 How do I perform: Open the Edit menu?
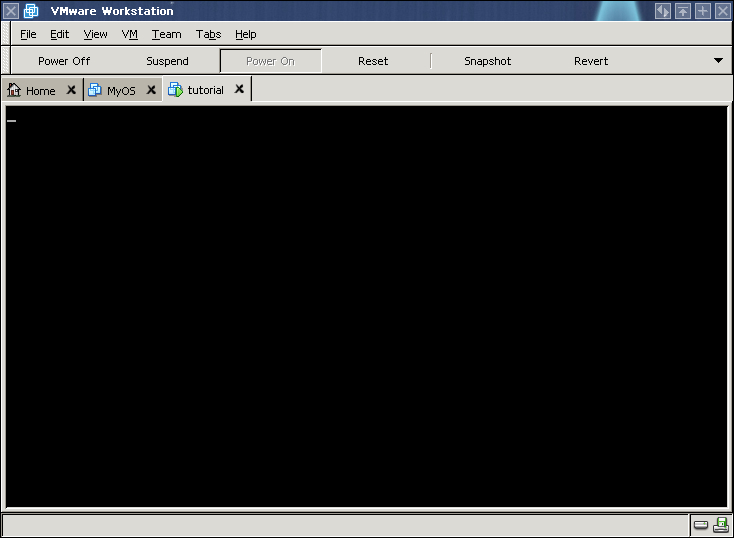click(59, 34)
